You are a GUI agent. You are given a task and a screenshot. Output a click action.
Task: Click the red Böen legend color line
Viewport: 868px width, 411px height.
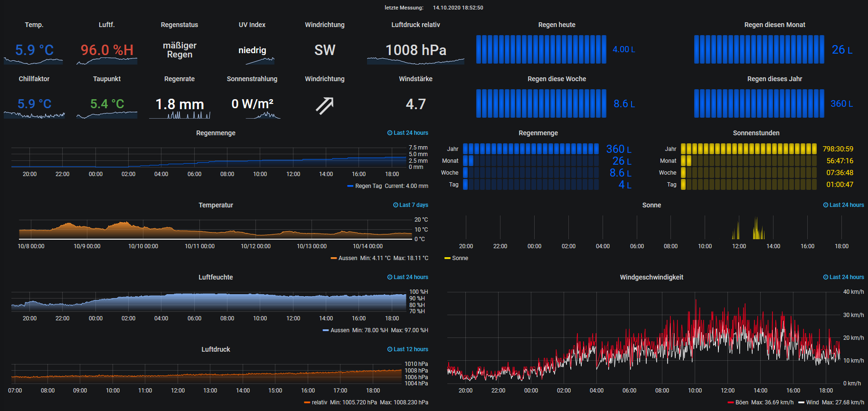[731, 402]
